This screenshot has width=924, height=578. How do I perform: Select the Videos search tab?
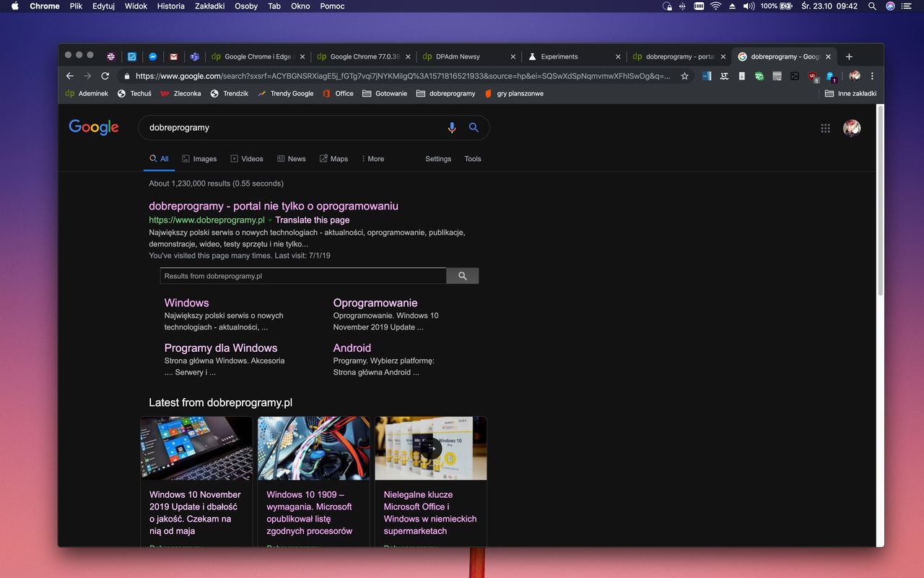(247, 159)
